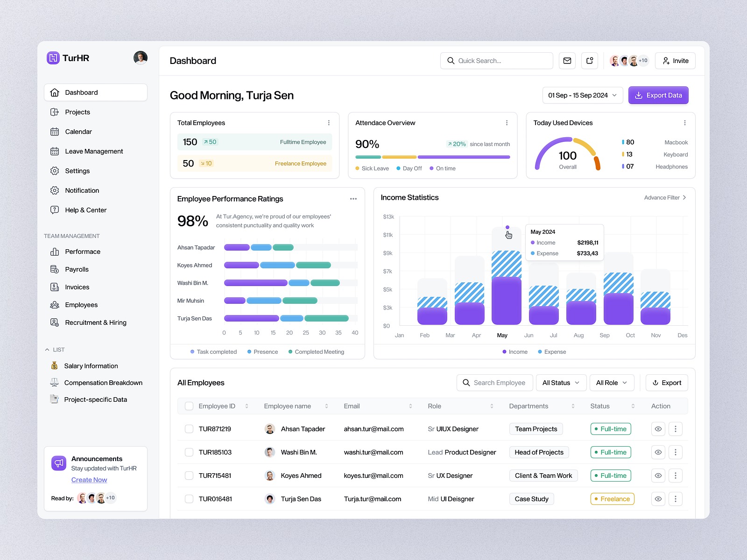Open the mail inbox icon
The image size is (747, 560).
[x=567, y=61]
